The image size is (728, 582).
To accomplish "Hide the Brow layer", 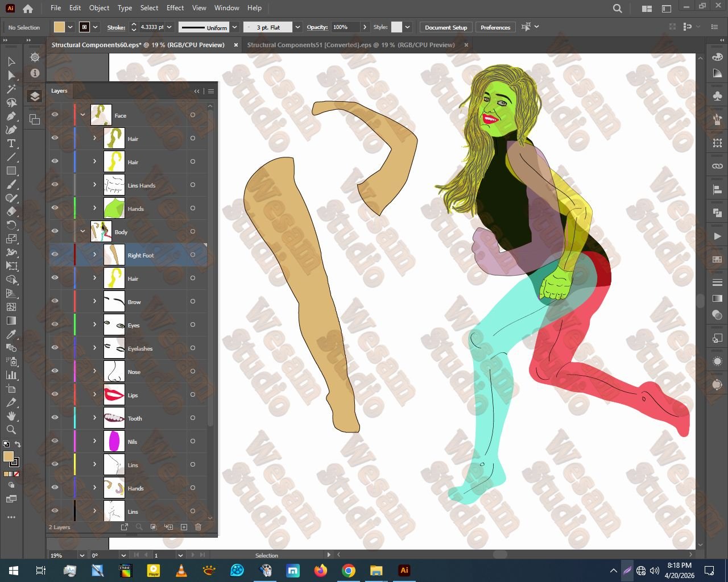I will [x=55, y=301].
